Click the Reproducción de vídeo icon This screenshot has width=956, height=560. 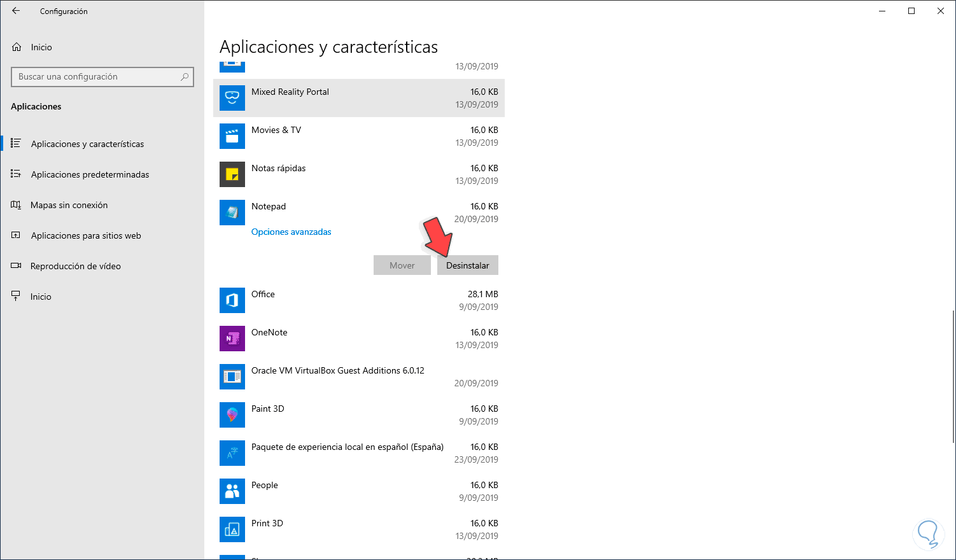(16, 266)
